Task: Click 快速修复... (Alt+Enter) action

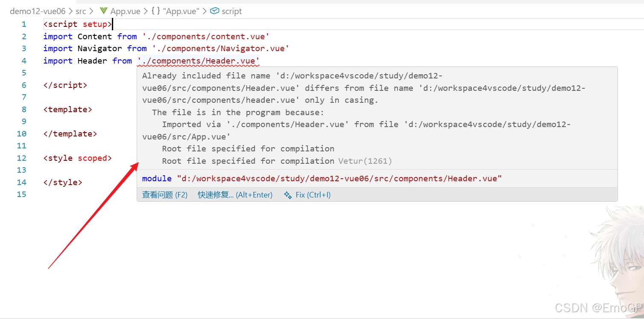Action: (x=235, y=195)
